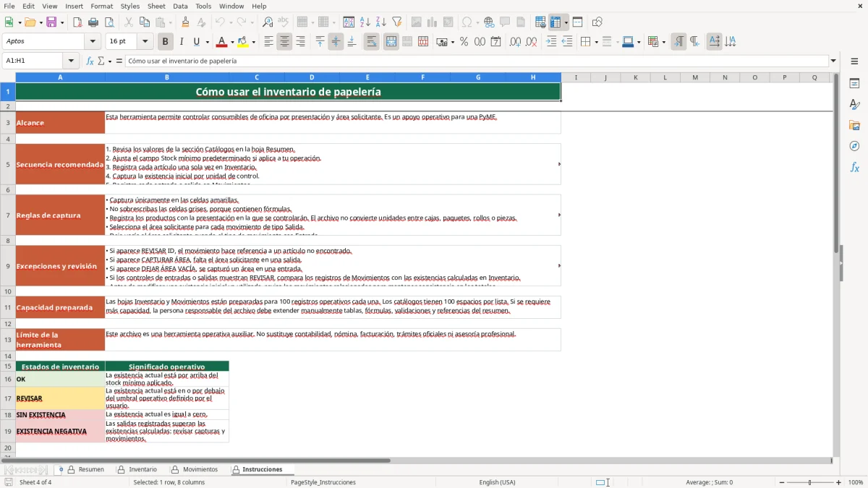Viewport: 868px width, 488px height.
Task: Click English (USA) language in status bar
Action: pyautogui.click(x=497, y=482)
